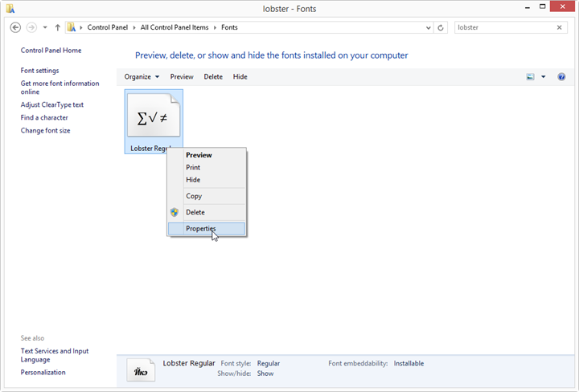This screenshot has width=579, height=392.
Task: Choose Print in the context menu
Action: (193, 168)
